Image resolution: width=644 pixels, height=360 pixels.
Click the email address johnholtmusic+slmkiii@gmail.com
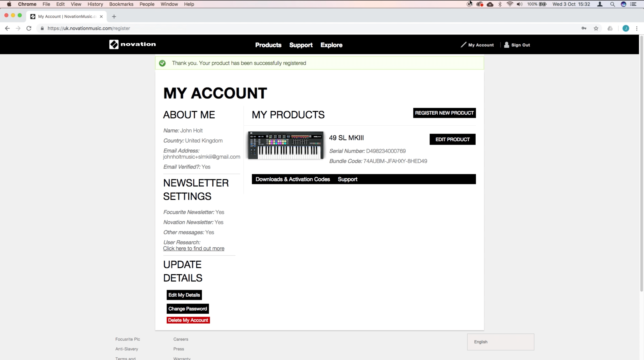(x=201, y=157)
